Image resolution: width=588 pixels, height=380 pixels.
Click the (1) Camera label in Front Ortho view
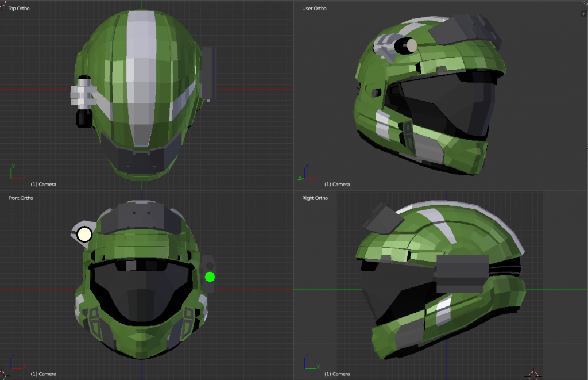click(44, 374)
